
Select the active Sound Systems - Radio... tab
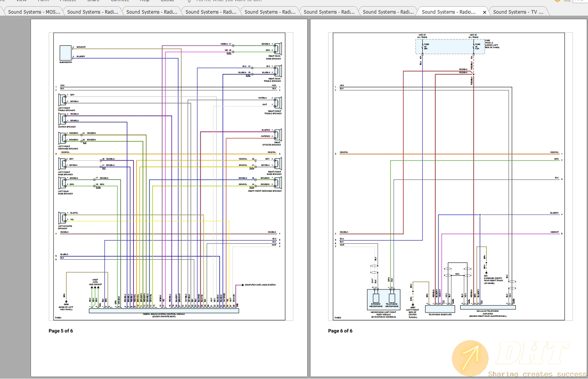(x=449, y=12)
